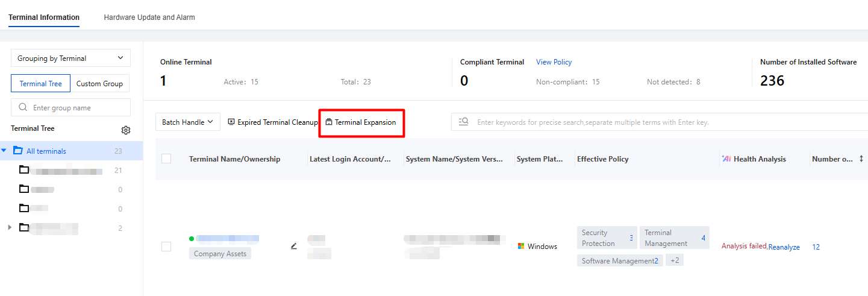Image resolution: width=868 pixels, height=296 pixels.
Task: Click the All terminals folder icon
Action: point(18,151)
